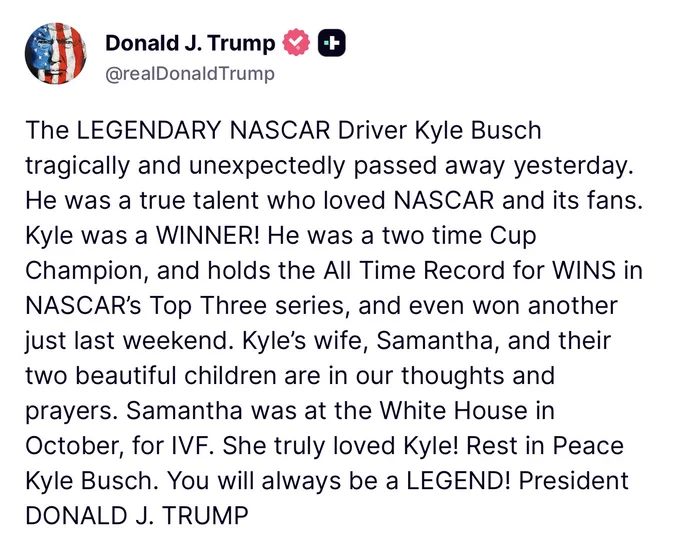Click the phrase two time Cup
Screen dimensions: 680x550
coord(459,237)
